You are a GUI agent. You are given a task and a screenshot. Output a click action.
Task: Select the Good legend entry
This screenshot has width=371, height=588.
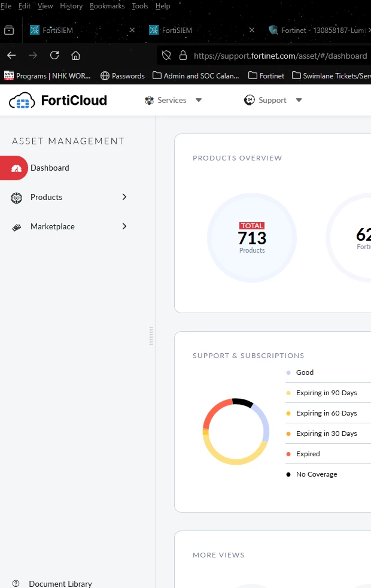pos(305,372)
